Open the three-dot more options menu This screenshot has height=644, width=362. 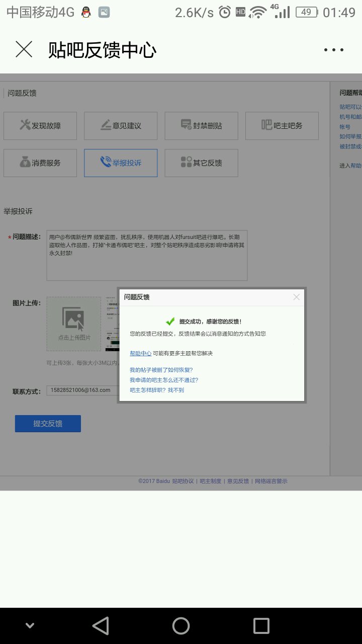click(333, 50)
